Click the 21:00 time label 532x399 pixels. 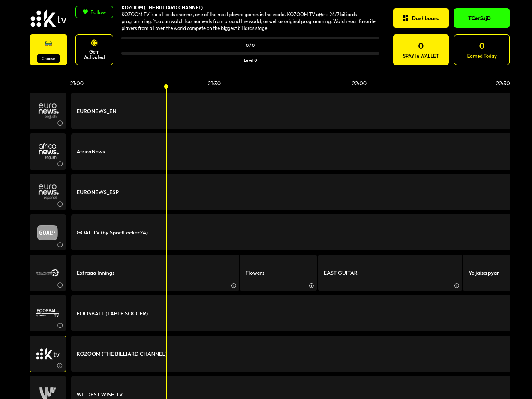(x=77, y=83)
